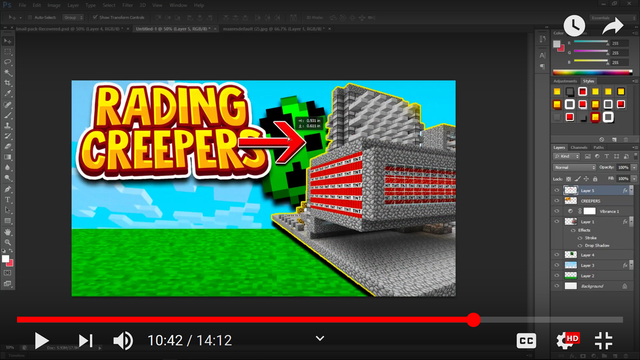Click the Share arrow icon
Screen dimensions: 640x360
[x=613, y=27]
